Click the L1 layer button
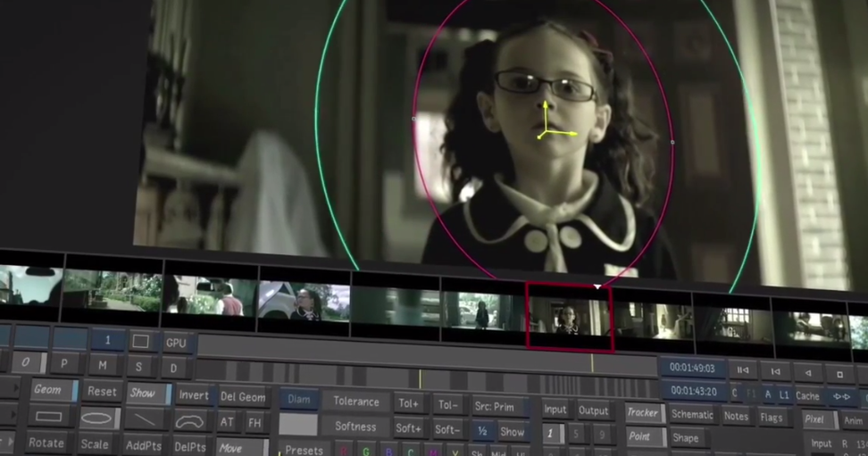The height and width of the screenshot is (456, 868). (x=784, y=395)
